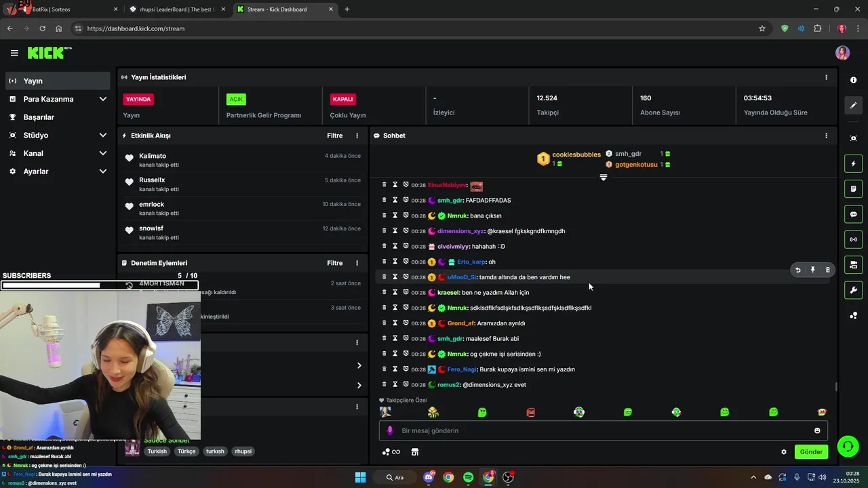Collapse the chat leaderboard arrow

pyautogui.click(x=603, y=178)
